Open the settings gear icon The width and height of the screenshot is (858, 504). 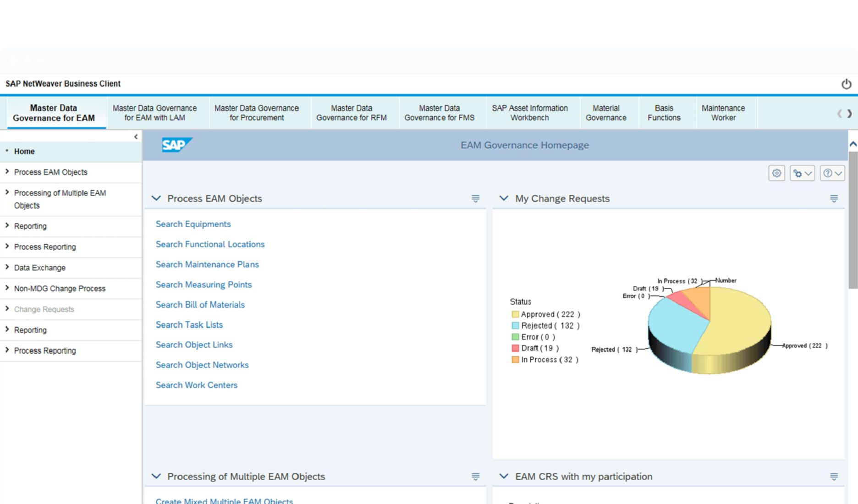click(776, 173)
